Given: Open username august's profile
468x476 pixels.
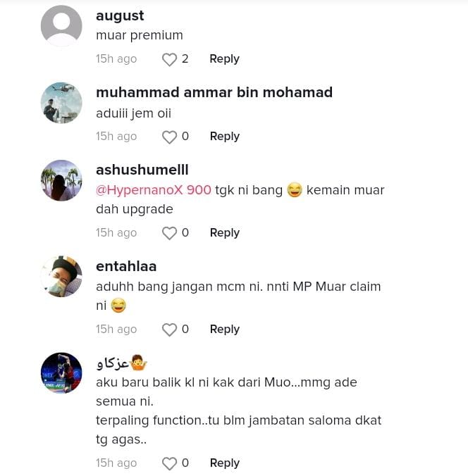Looking at the screenshot, I should click(x=120, y=16).
